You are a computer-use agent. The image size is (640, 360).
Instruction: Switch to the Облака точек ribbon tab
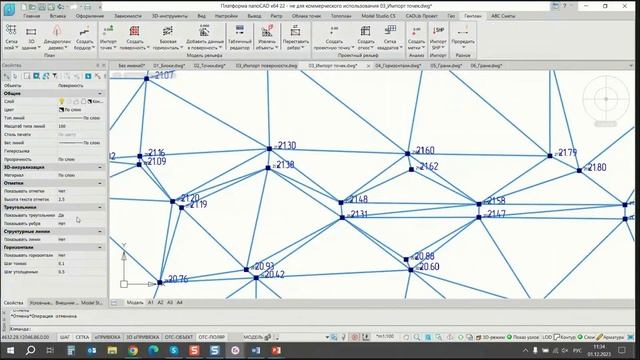[x=306, y=16]
